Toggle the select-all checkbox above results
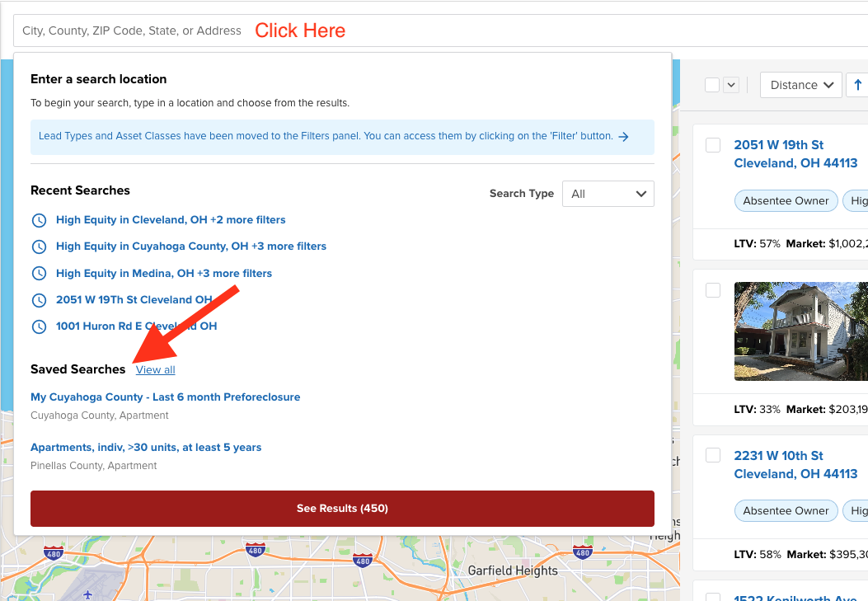The image size is (868, 601). (x=712, y=85)
